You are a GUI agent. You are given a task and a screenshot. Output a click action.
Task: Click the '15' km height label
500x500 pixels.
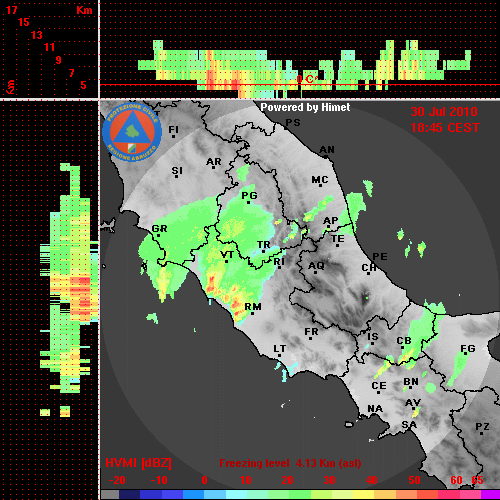tap(24, 22)
